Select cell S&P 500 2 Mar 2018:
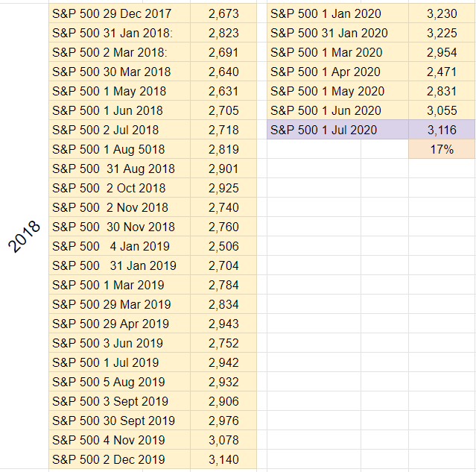This screenshot has height=472, width=476. coord(119,52)
